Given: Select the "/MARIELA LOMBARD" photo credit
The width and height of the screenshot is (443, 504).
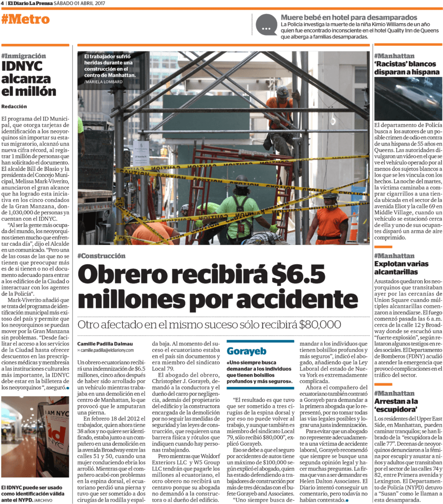Looking at the screenshot, I should pos(104,82).
